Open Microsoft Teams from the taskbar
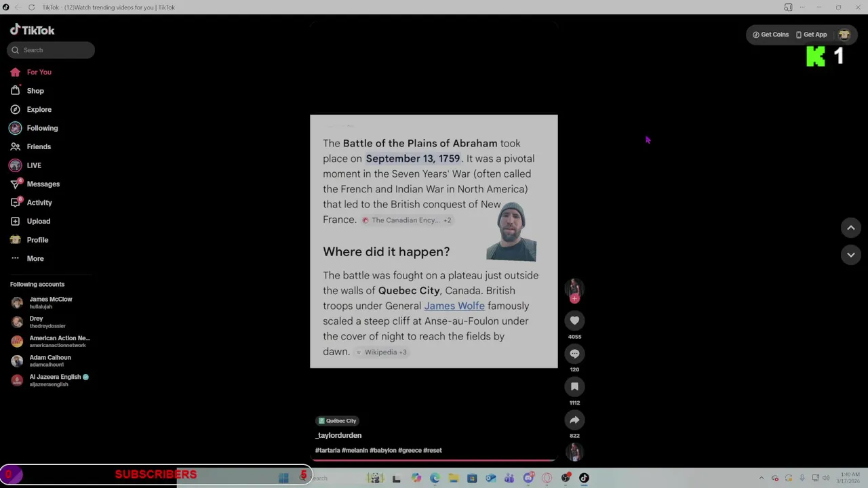 tap(509, 479)
